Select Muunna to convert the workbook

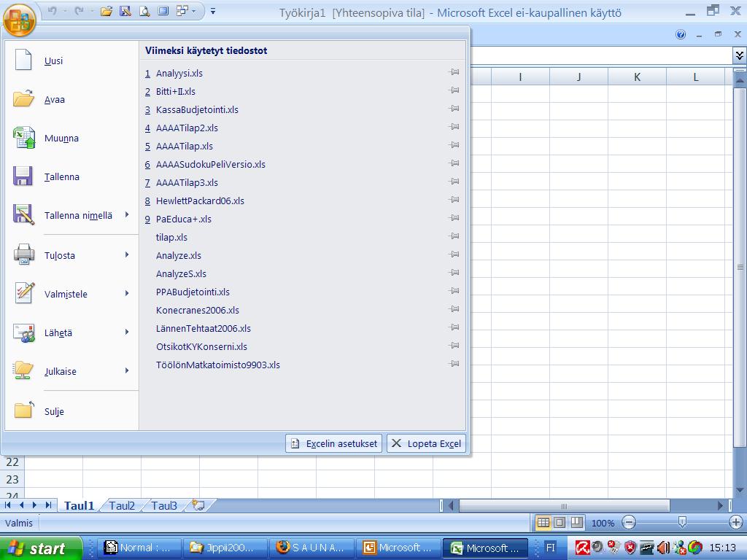71,138
